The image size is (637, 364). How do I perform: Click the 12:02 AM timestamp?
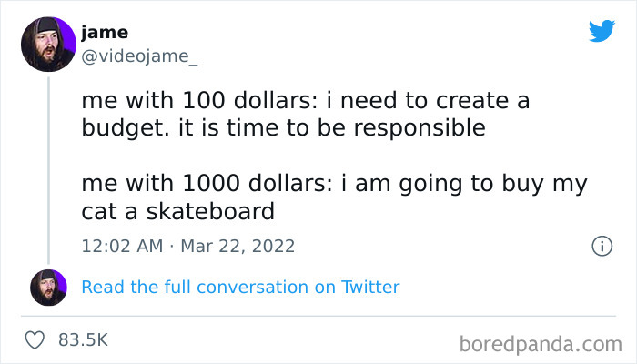[x=123, y=247]
